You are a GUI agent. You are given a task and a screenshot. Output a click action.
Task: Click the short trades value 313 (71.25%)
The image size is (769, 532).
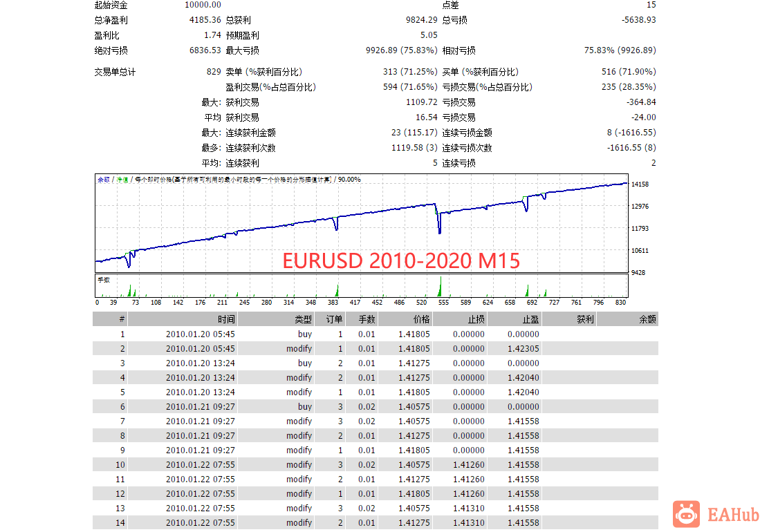(410, 72)
